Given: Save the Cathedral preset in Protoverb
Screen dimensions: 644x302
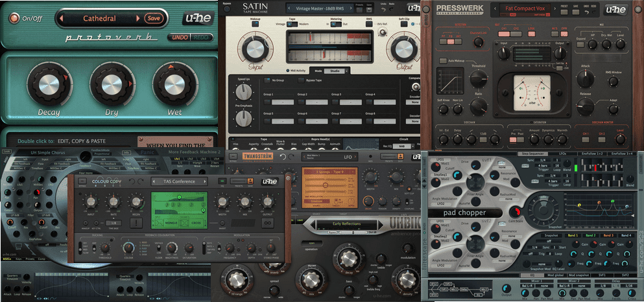Looking at the screenshot, I should pos(154,18).
